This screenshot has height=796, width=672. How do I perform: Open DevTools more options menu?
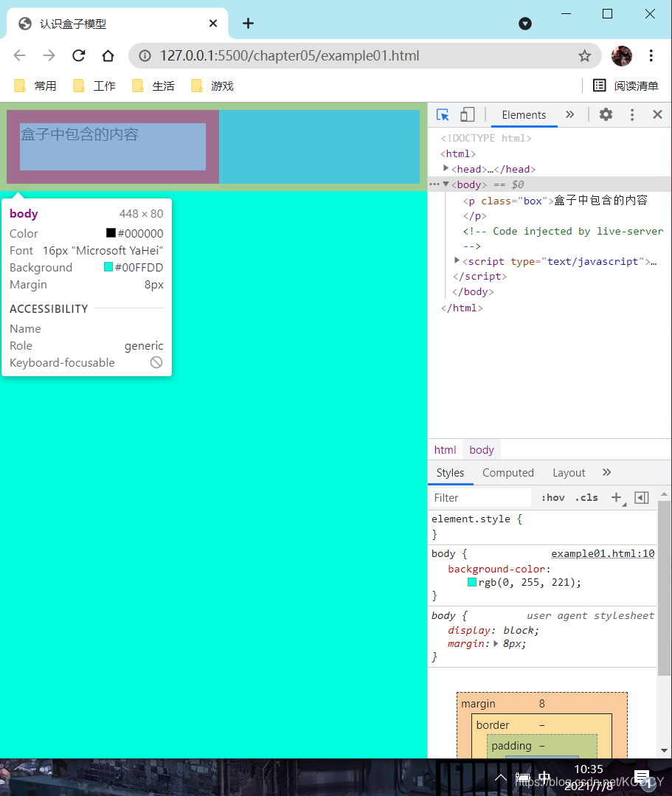coord(632,115)
